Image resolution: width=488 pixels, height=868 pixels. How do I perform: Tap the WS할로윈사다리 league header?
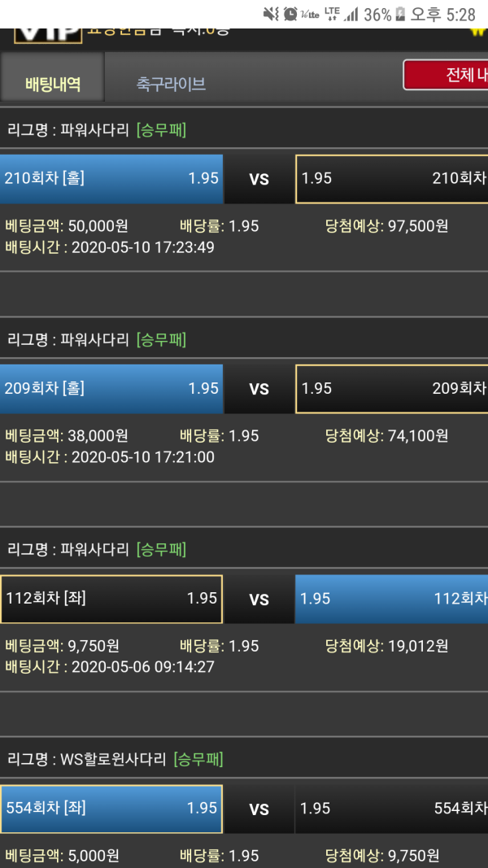115,760
